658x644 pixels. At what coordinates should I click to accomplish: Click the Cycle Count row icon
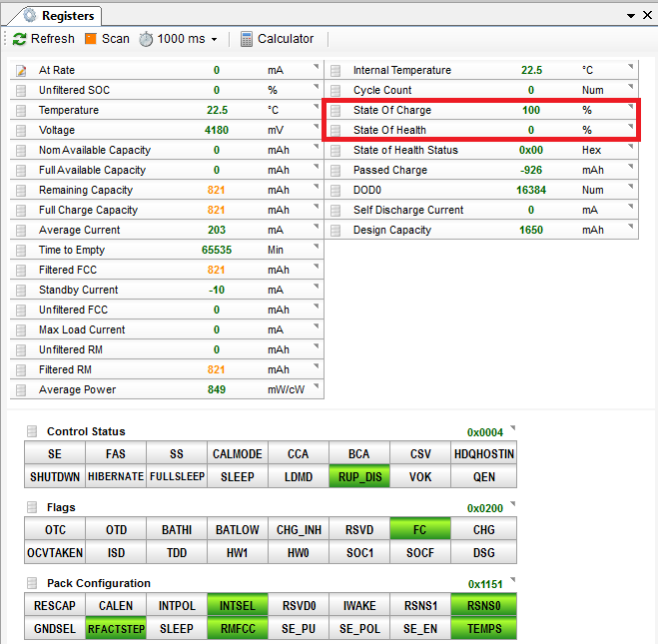coord(335,91)
